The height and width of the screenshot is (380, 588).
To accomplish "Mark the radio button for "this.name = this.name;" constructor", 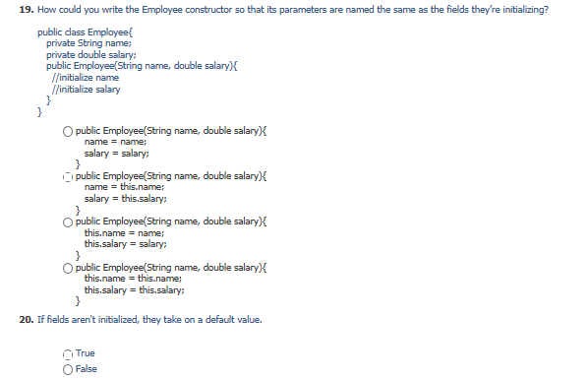I will point(68,268).
